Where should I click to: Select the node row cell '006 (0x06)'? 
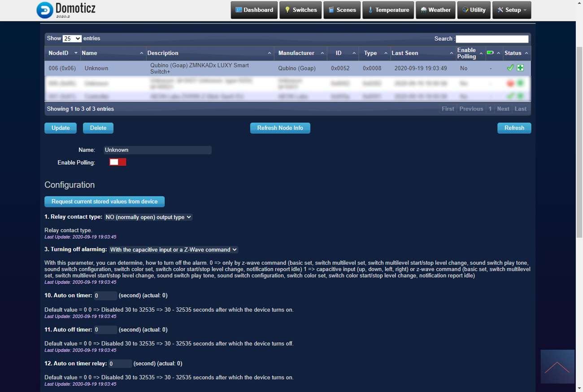[62, 68]
